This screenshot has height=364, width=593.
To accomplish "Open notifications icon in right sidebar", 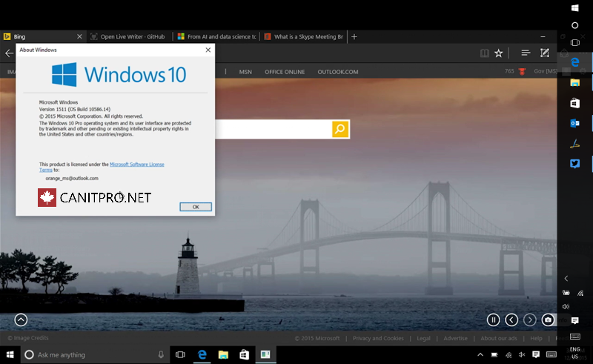I will tap(575, 321).
